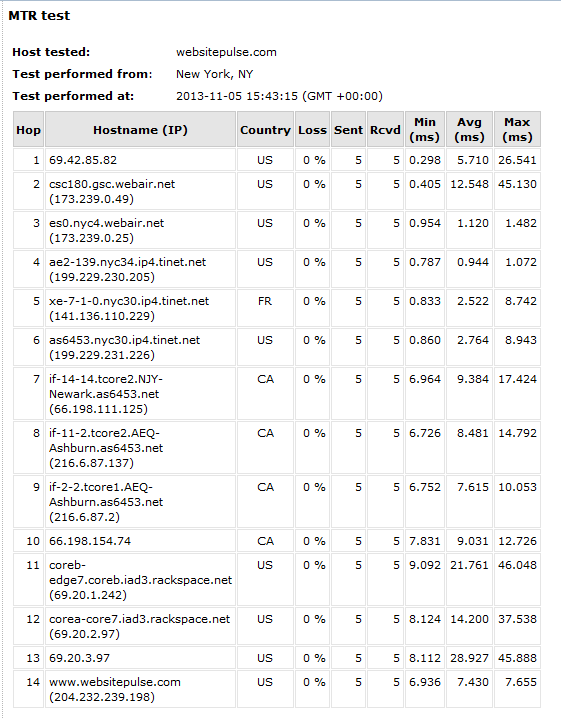The image size is (561, 718).
Task: Click Max value 26.541 in hop 1
Action: point(517,160)
